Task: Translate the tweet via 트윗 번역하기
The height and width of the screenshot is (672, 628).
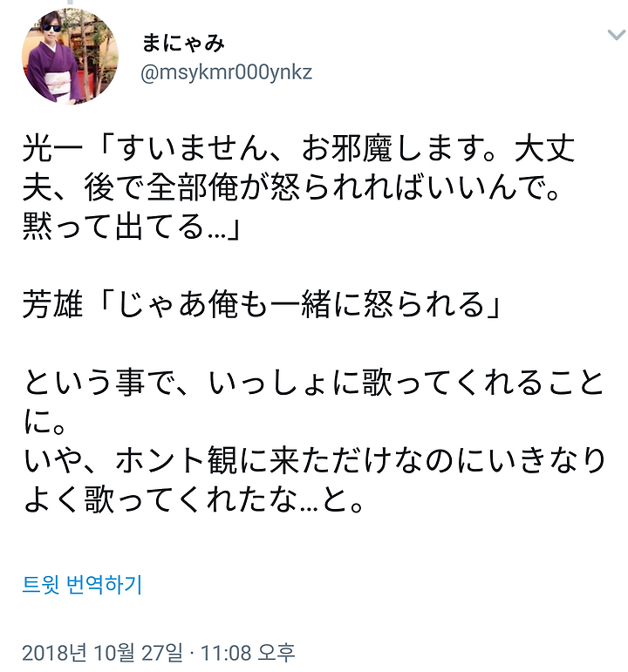Action: [x=82, y=585]
